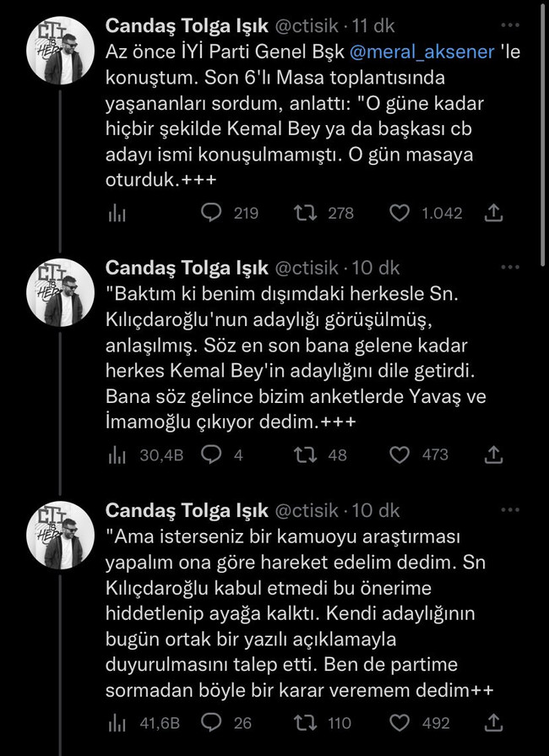The width and height of the screenshot is (549, 756).
Task: Click the share icon on the second tweet
Action: coord(495,455)
